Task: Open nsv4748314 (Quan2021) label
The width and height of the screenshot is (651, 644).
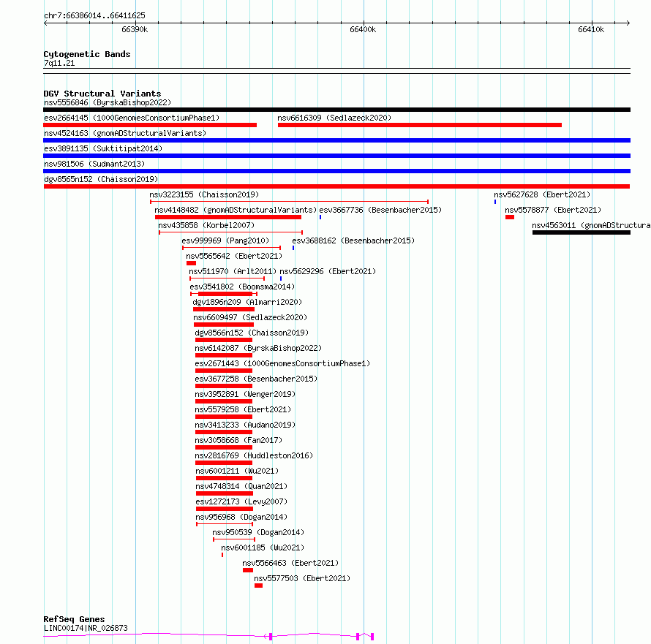Action: (241, 486)
